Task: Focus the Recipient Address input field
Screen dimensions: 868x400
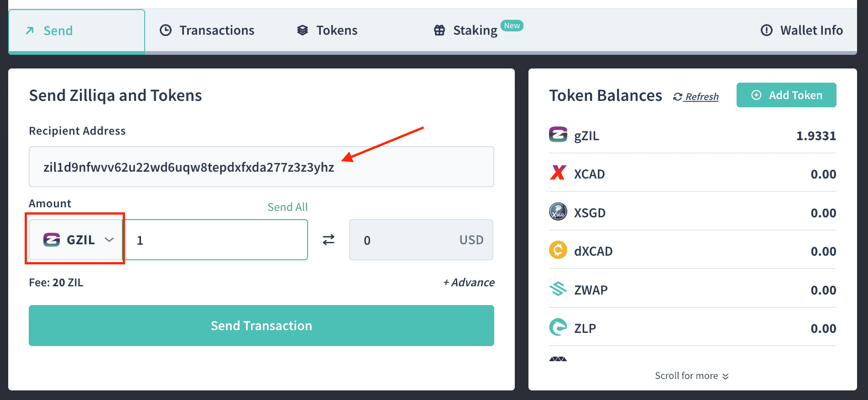Action: [261, 167]
